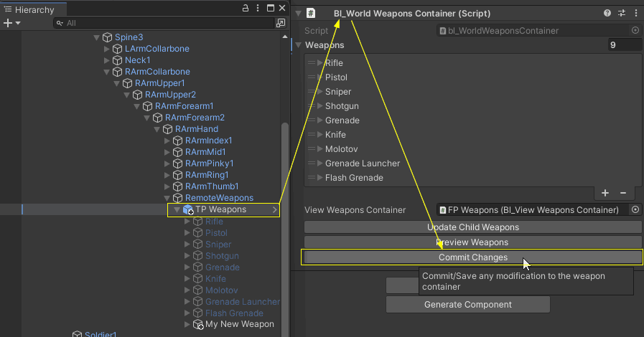Expand the Sniper element in the Weapons list
Viewport: 644px width, 337px height.
tap(319, 92)
